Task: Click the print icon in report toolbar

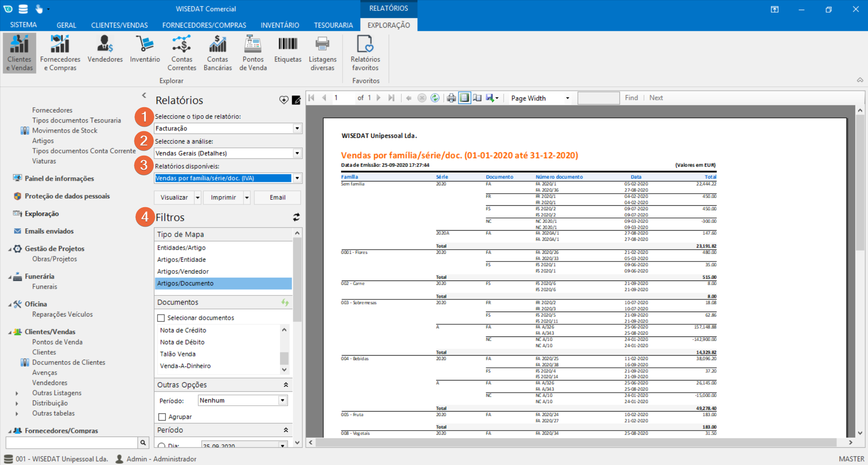Action: point(451,98)
